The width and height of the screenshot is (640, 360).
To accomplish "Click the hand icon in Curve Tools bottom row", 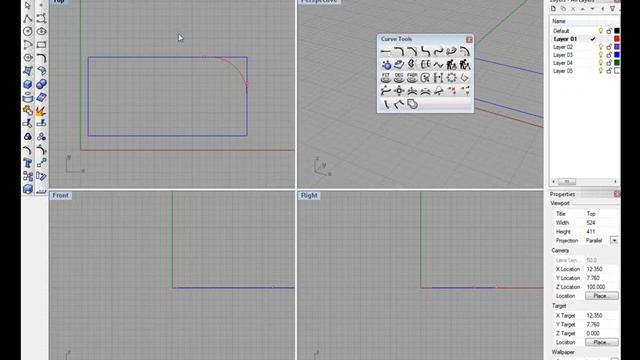I will pos(412,104).
